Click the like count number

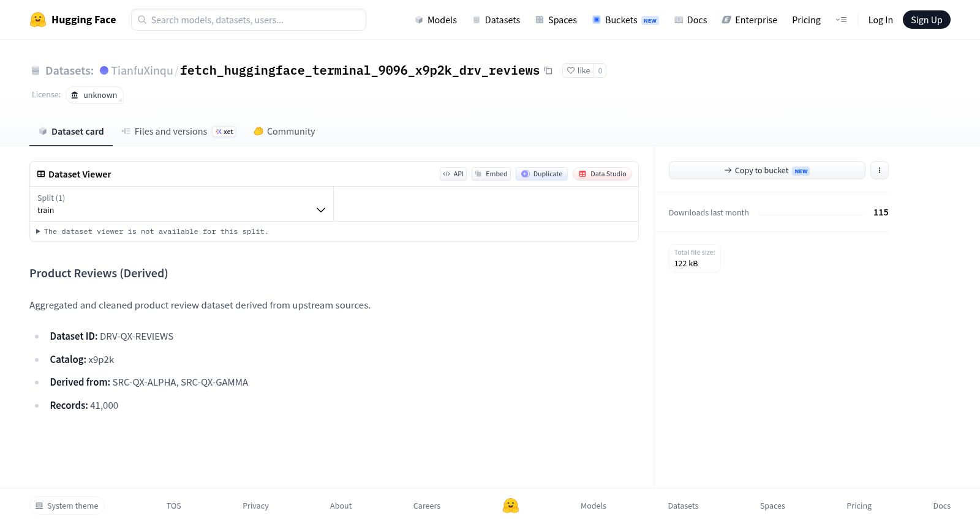[600, 70]
